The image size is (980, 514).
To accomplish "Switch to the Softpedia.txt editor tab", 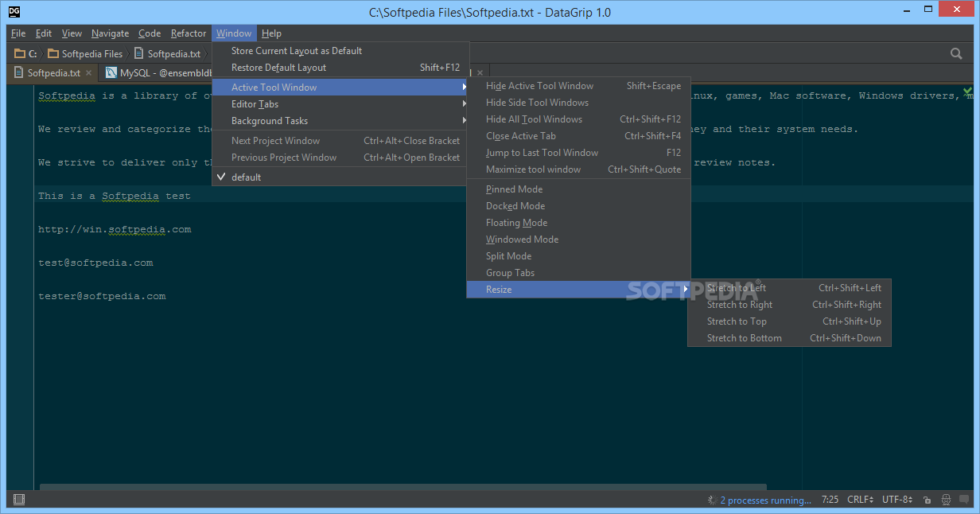I will pyautogui.click(x=53, y=72).
